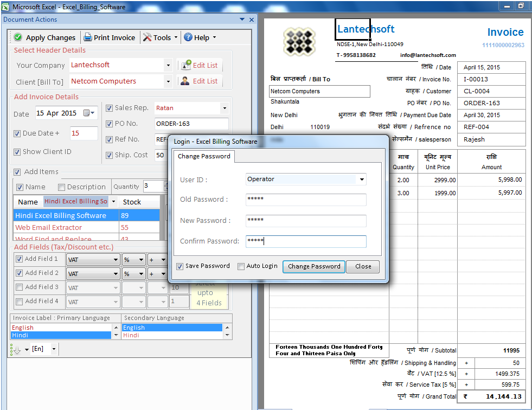Enable the Description checkbox
The height and width of the screenshot is (410, 532).
tap(61, 187)
